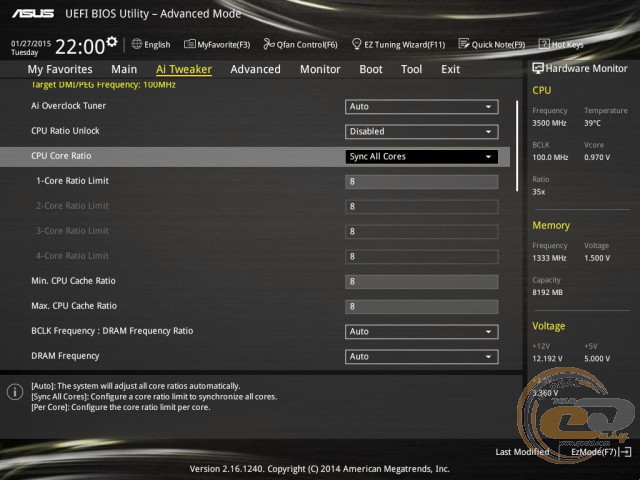Click the EzMode exit arrow icon
Image resolution: width=640 pixels, height=480 pixels.
coord(625,452)
